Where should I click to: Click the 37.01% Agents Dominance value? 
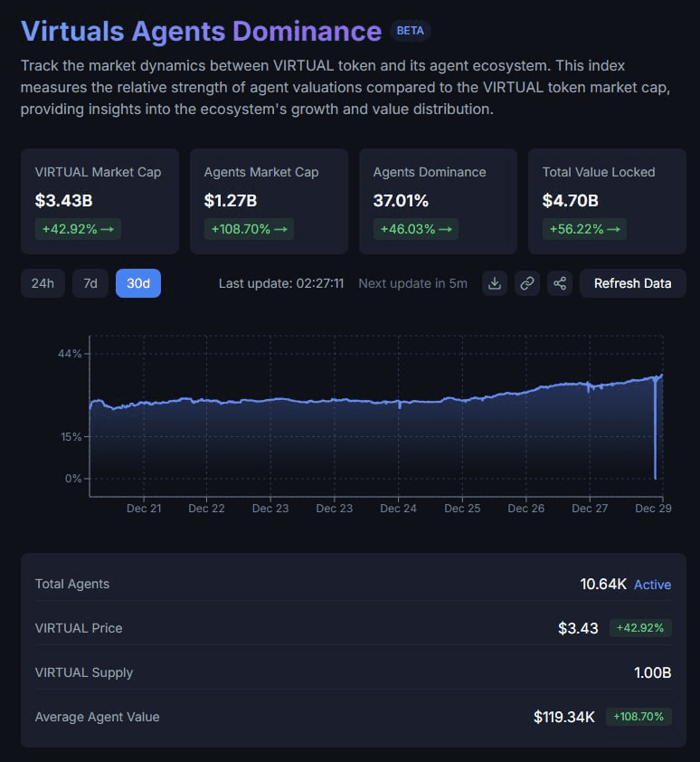point(401,200)
